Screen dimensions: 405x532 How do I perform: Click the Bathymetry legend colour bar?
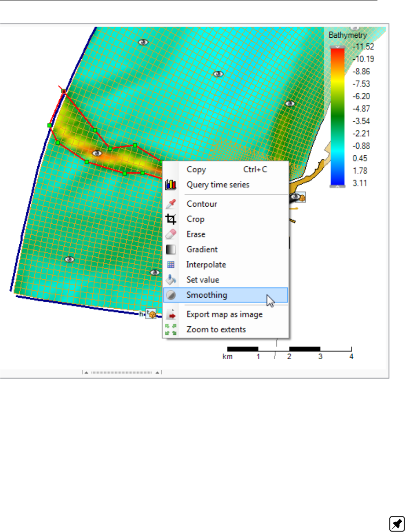coord(337,117)
